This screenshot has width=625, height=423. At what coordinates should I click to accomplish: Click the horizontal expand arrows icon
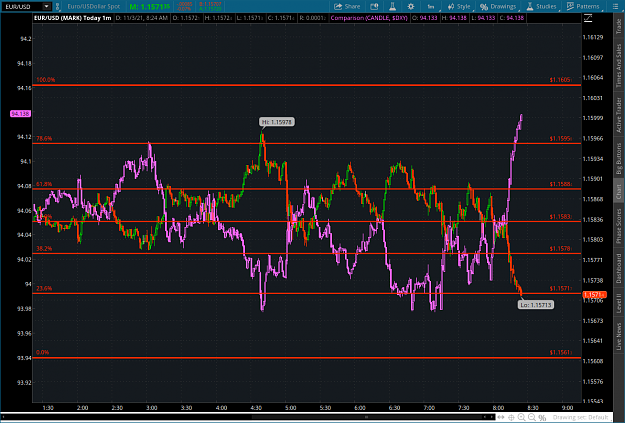click(x=501, y=417)
